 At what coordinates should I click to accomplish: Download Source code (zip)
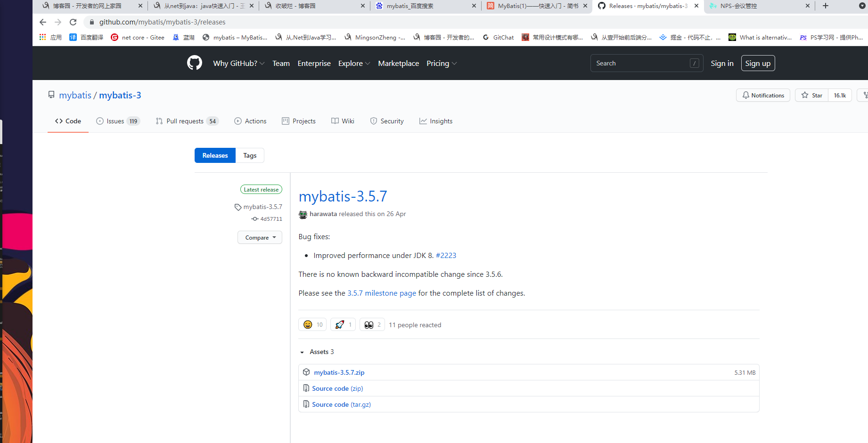point(337,388)
